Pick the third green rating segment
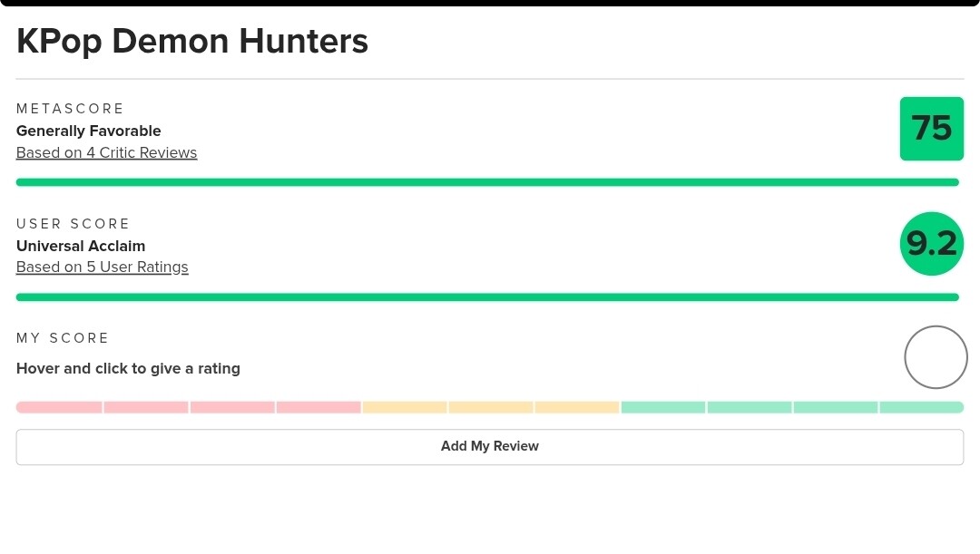980x554 pixels. coord(836,407)
